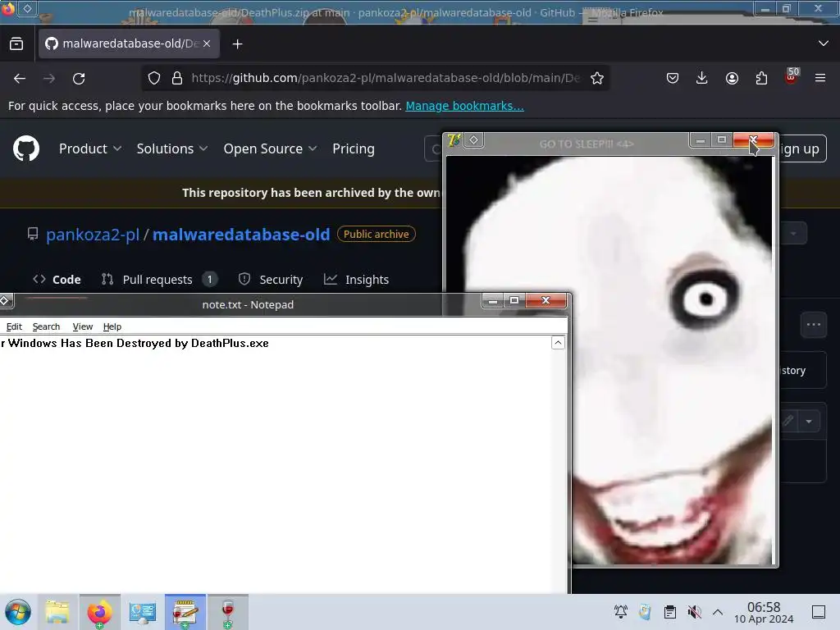Click the Public archive badge
Viewport: 840px width, 630px height.
click(x=376, y=234)
